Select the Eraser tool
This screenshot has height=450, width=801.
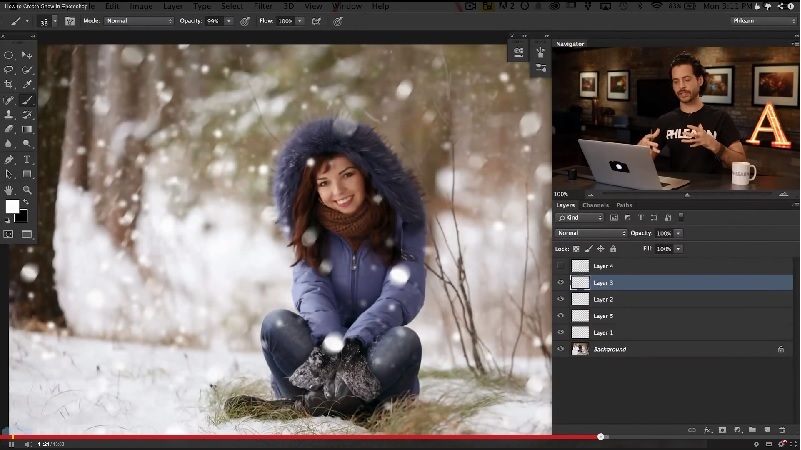(x=9, y=130)
